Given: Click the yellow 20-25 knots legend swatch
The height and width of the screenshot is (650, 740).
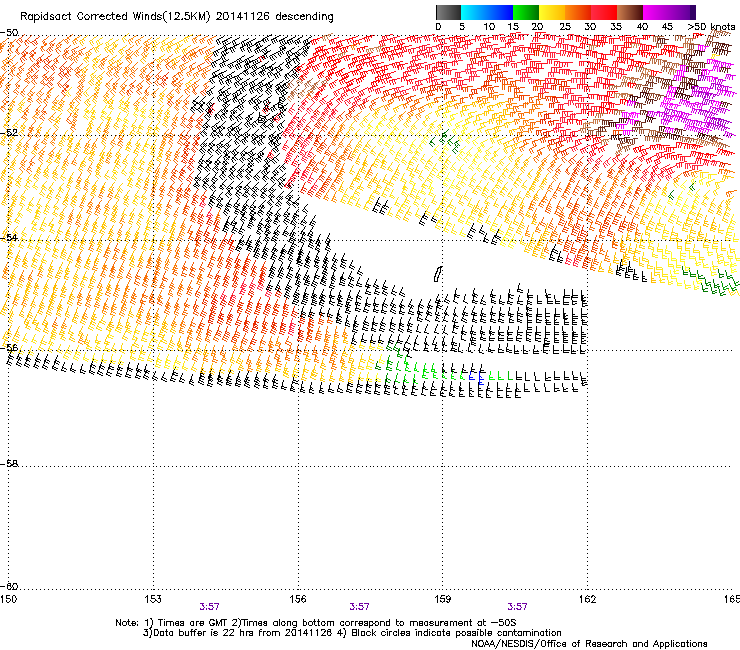Looking at the screenshot, I should (552, 12).
